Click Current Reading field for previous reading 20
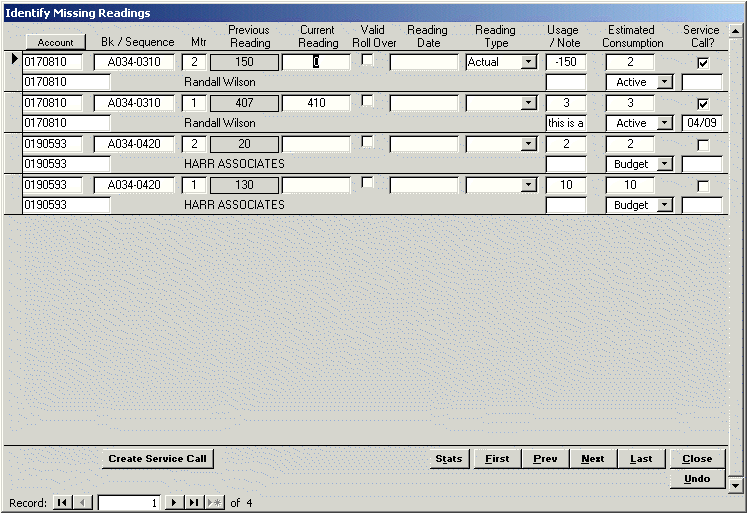Screen dimensions: 747x513 [316, 144]
